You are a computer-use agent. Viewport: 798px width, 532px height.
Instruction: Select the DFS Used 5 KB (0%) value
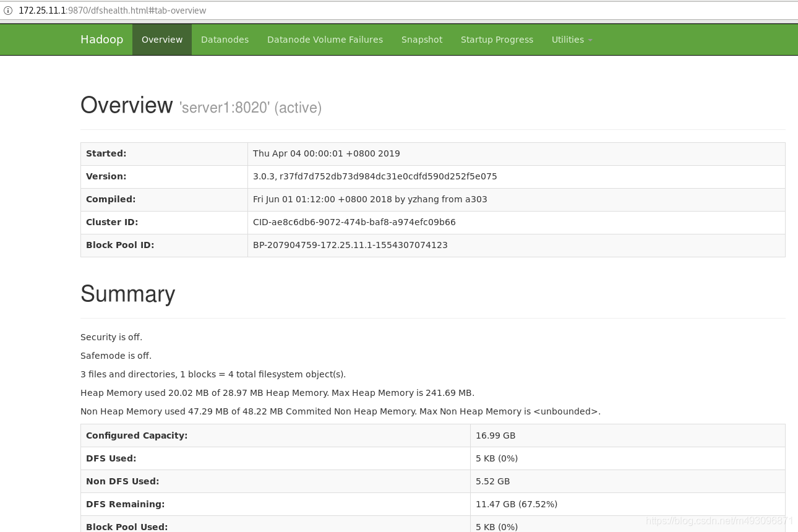[497, 458]
